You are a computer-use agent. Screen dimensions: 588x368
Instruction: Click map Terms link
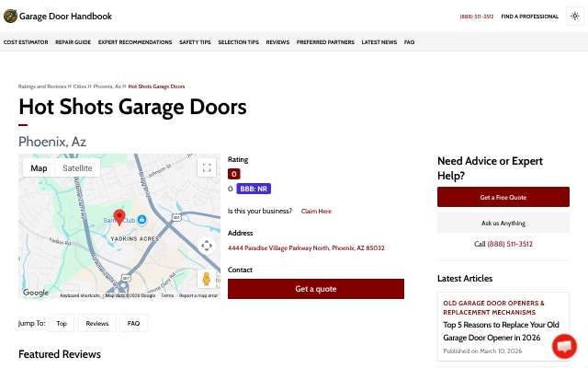[167, 295]
